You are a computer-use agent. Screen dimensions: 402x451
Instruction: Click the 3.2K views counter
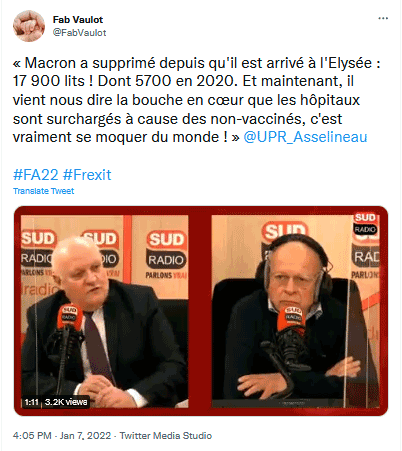pos(66,402)
